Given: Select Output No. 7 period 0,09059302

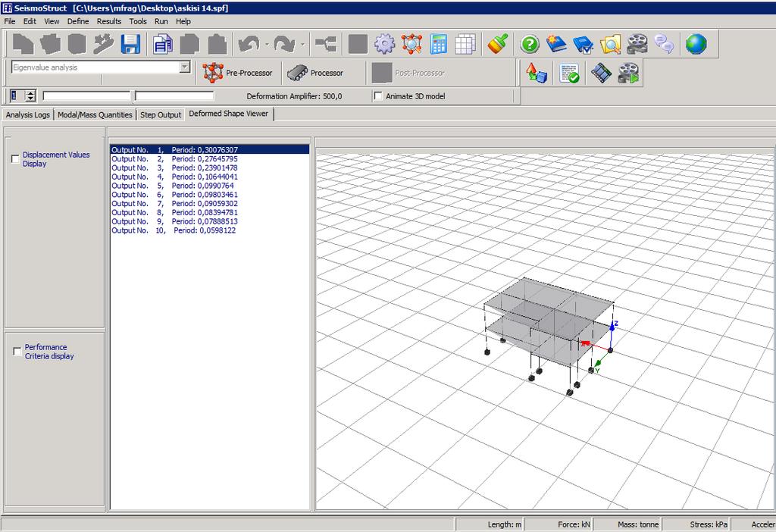Looking at the screenshot, I should [x=209, y=203].
